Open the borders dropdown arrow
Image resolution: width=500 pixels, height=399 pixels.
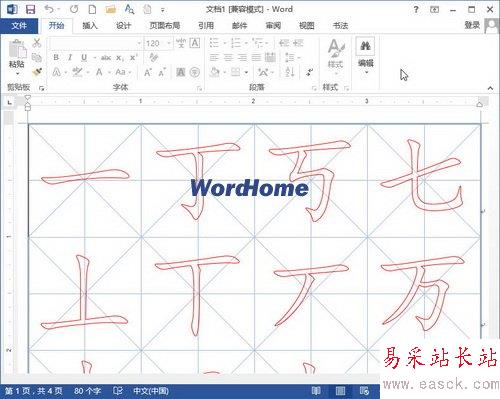tap(246, 72)
